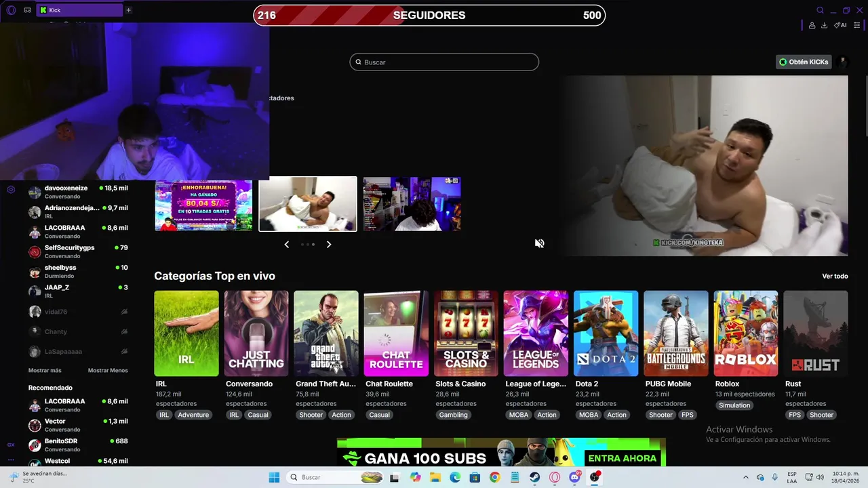Open the BenitoSDR recommended channel
868x488 pixels.
[78, 445]
